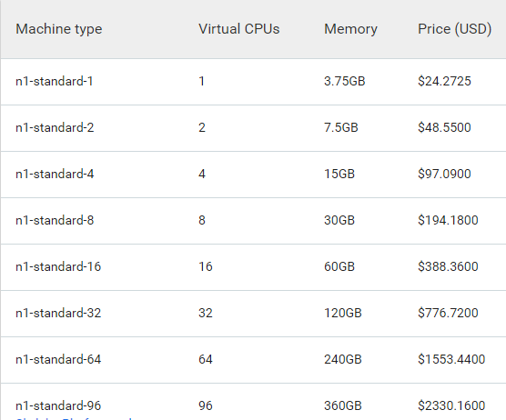Select the n1-standard-32 machine type cell
Image resolution: width=506 pixels, height=420 pixels.
point(58,314)
